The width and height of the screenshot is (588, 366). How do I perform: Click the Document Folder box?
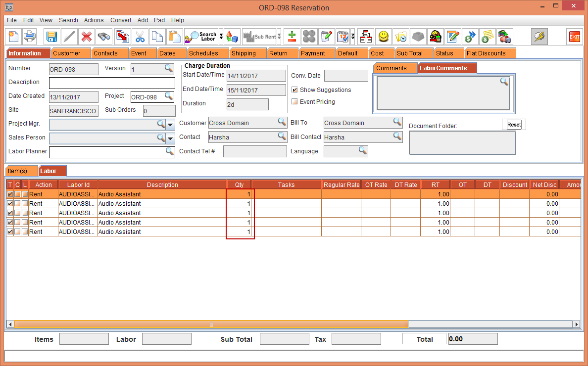pos(462,143)
